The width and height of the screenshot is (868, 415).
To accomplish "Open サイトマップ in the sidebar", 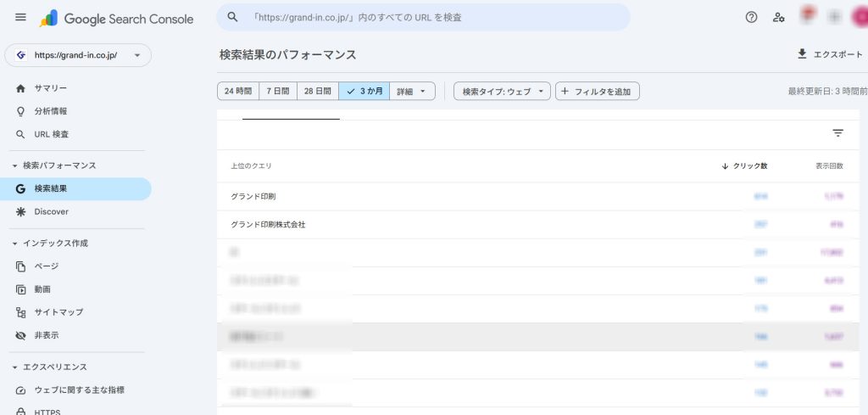I will click(x=58, y=312).
